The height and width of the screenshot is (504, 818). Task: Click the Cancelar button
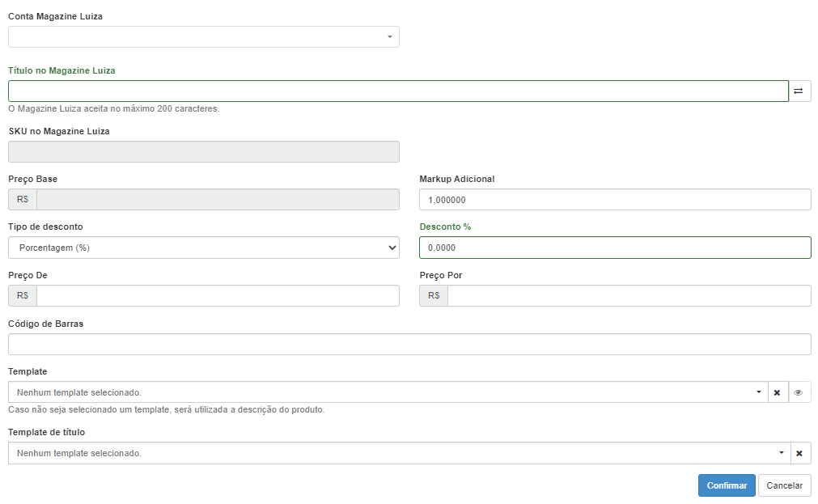(785, 485)
